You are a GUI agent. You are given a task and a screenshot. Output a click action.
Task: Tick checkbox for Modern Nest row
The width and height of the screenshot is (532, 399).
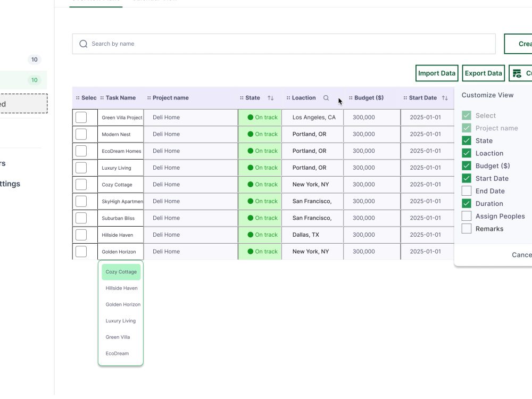pos(81,134)
